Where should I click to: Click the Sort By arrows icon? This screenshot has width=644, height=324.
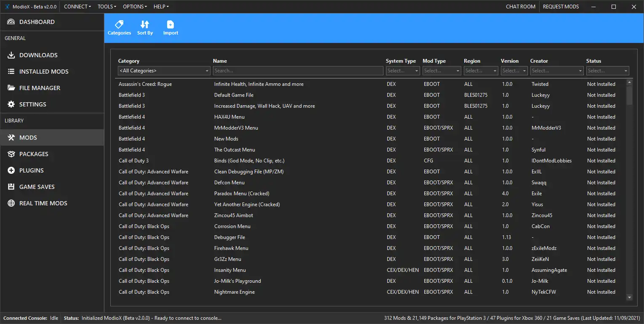[145, 24]
